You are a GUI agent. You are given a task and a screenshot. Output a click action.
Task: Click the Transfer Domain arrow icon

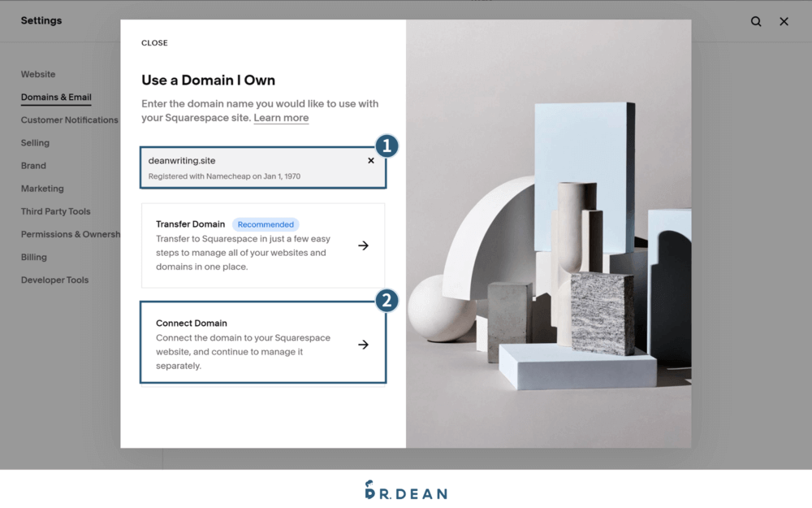click(x=363, y=245)
